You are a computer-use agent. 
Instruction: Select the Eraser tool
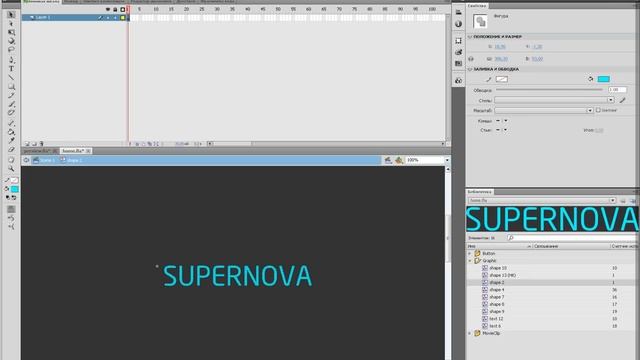(x=11, y=149)
